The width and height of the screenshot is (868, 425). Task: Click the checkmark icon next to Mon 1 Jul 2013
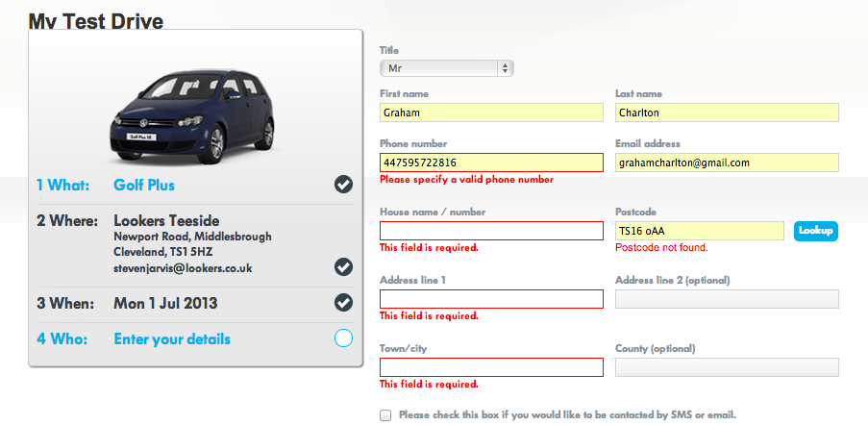[x=343, y=303]
